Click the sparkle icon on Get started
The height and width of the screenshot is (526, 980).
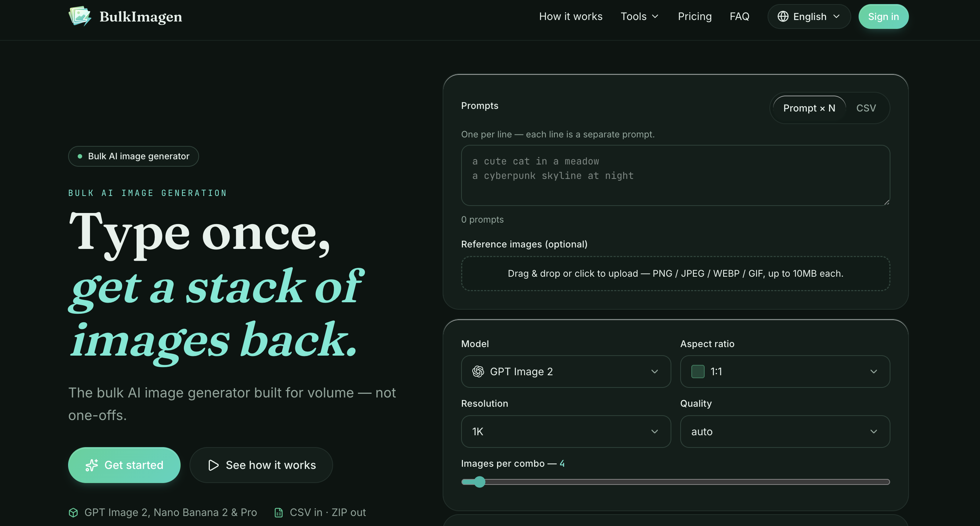(92, 465)
